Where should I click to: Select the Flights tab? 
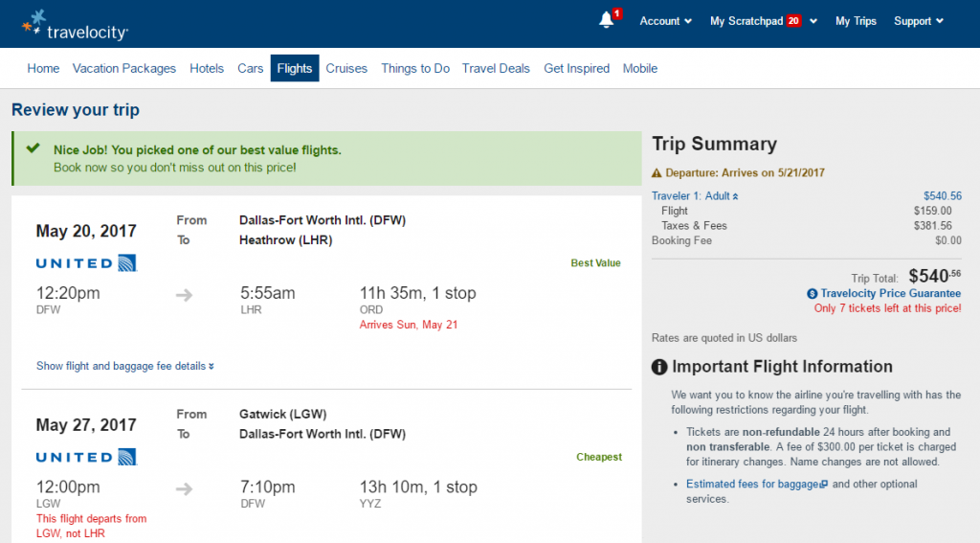[x=295, y=69]
